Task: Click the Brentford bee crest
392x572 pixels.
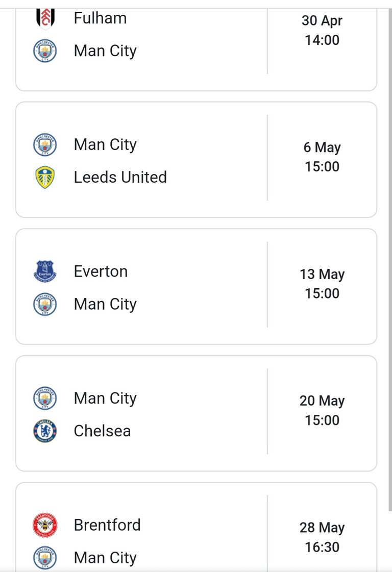Action: [x=45, y=525]
